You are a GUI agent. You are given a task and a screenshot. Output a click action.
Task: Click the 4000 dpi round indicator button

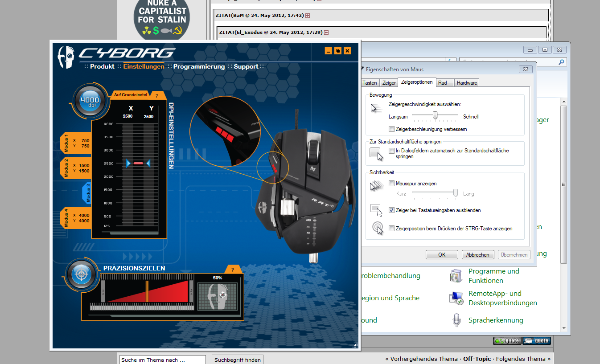click(x=89, y=102)
